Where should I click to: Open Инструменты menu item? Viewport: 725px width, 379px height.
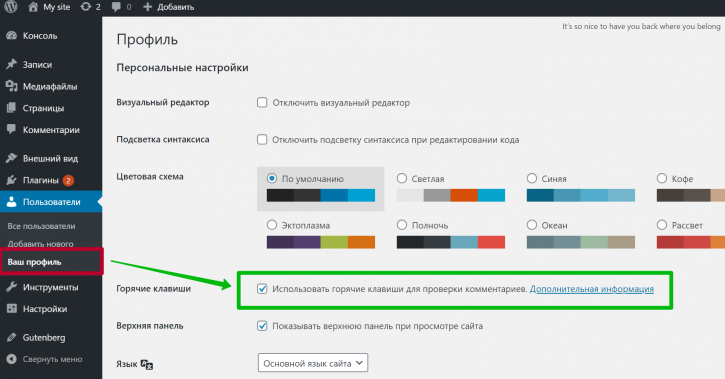(51, 287)
